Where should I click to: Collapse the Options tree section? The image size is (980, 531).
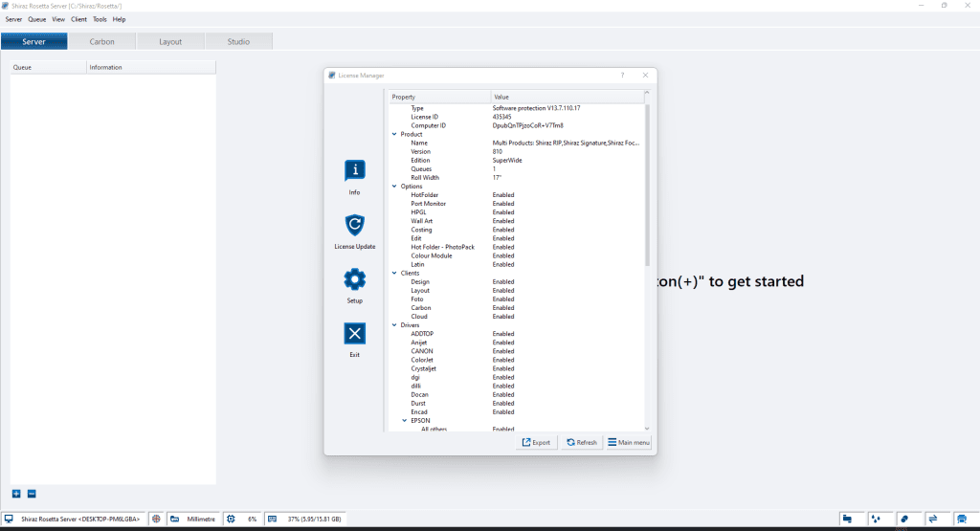tap(394, 187)
